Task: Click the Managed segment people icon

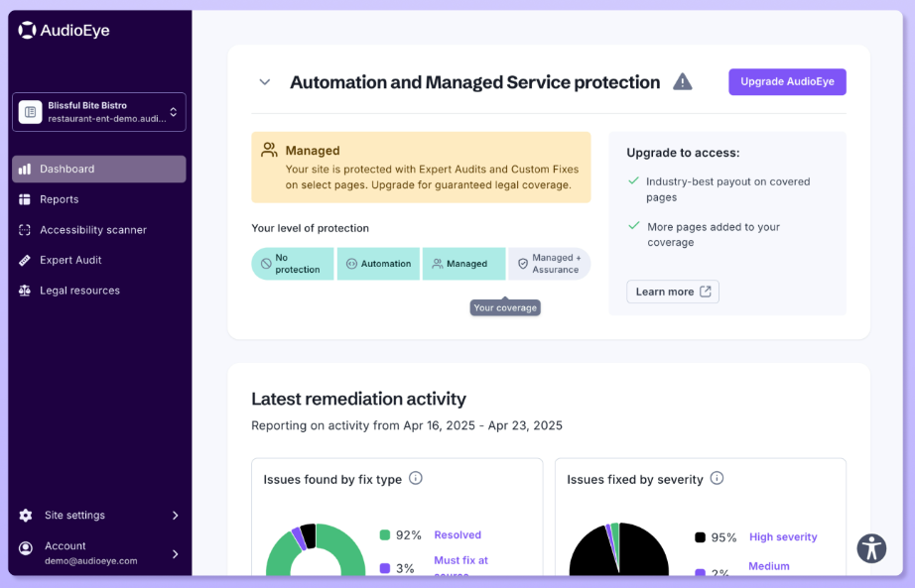Action: coord(437,264)
